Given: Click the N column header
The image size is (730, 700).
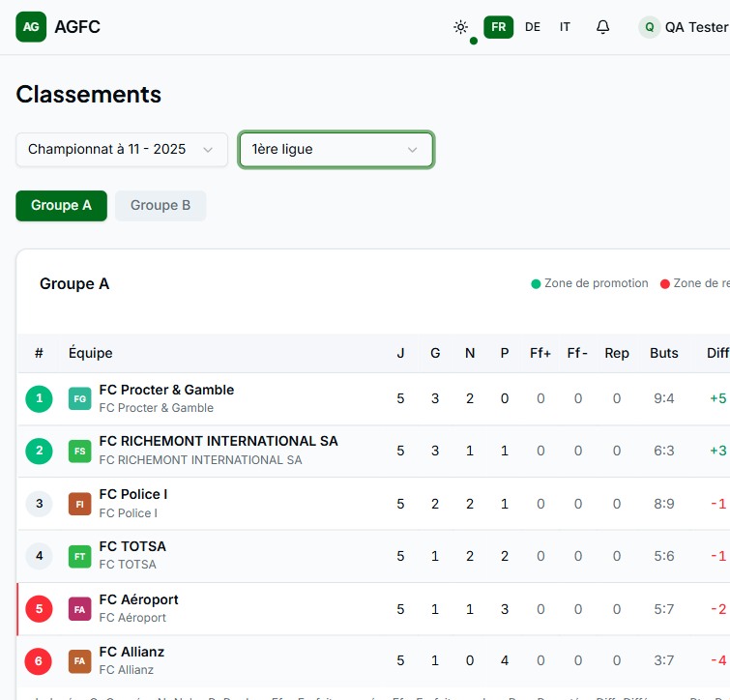Looking at the screenshot, I should tap(470, 353).
